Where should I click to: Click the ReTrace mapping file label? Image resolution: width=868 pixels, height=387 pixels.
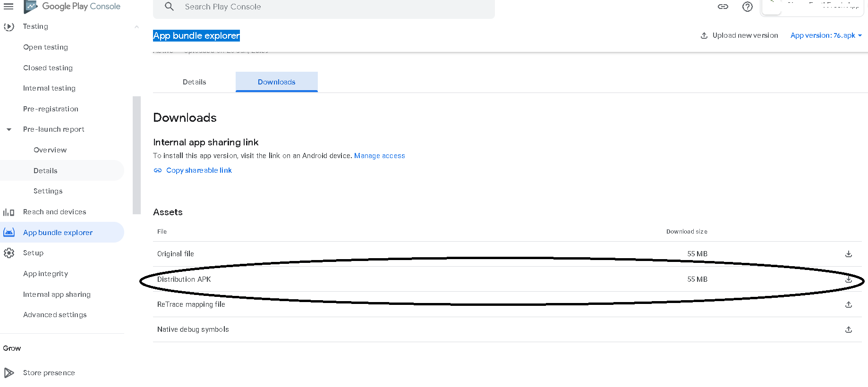tap(191, 304)
